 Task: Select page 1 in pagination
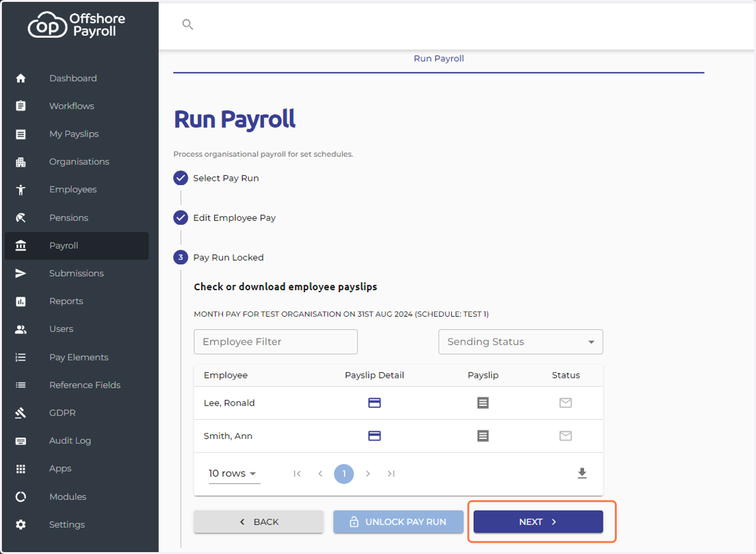pos(344,473)
